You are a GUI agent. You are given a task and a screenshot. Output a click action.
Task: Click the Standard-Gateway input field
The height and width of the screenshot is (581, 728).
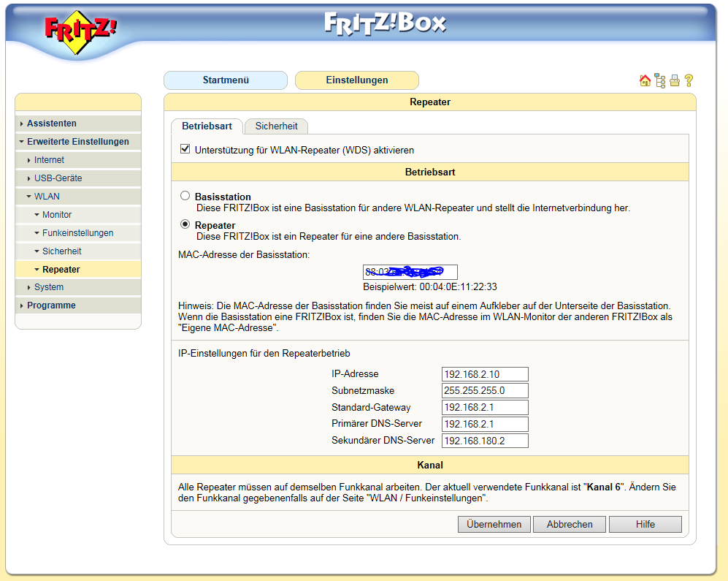click(485, 408)
